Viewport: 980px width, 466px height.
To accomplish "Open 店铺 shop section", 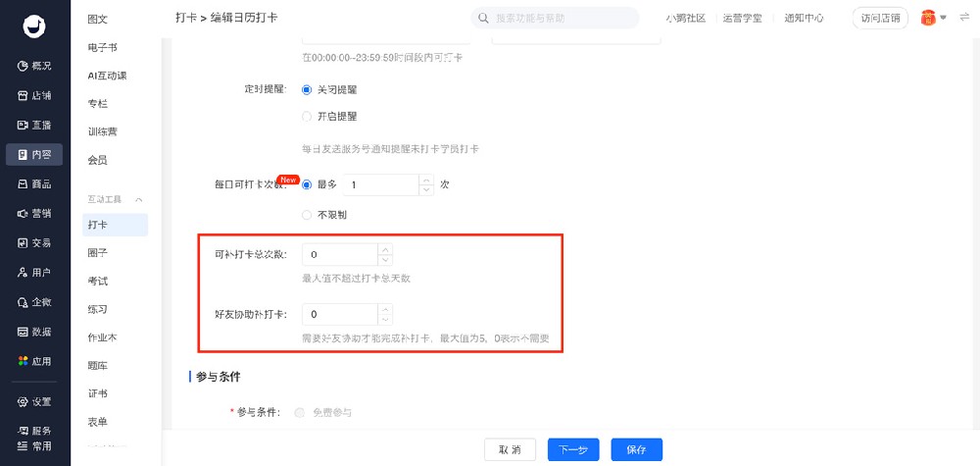I will tap(34, 96).
